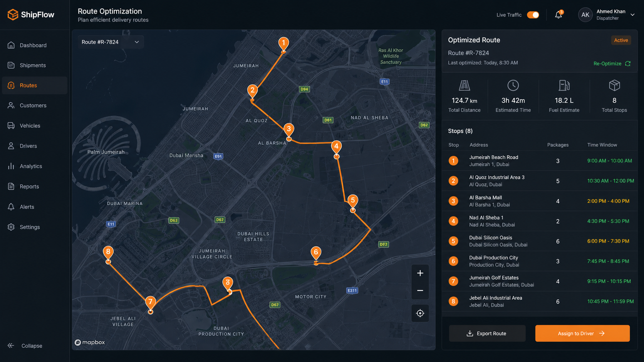This screenshot has width=644, height=362.
Task: Expand the Ahmed Khan account menu
Action: (632, 15)
